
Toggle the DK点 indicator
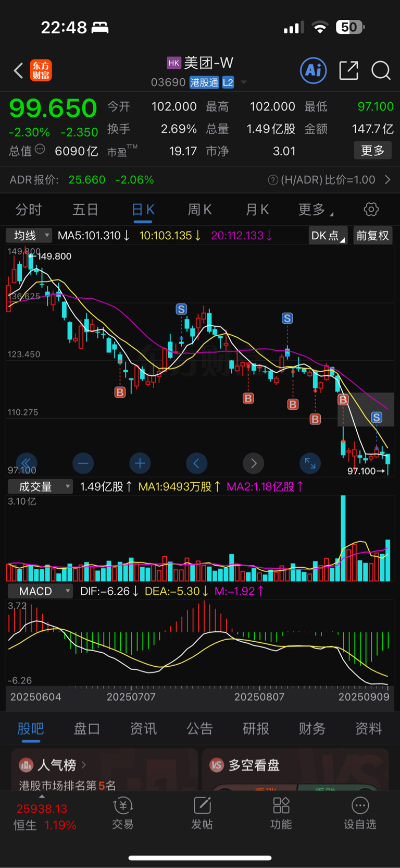point(328,236)
